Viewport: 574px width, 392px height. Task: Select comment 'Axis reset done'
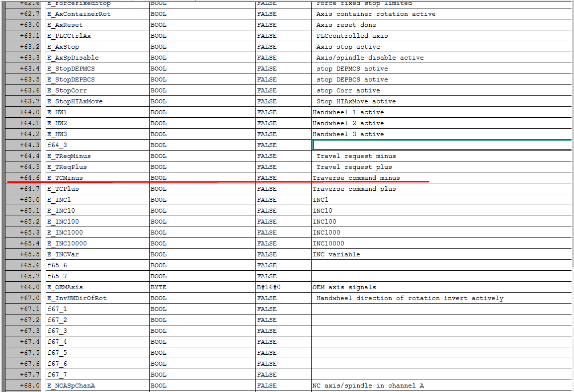pyautogui.click(x=346, y=25)
